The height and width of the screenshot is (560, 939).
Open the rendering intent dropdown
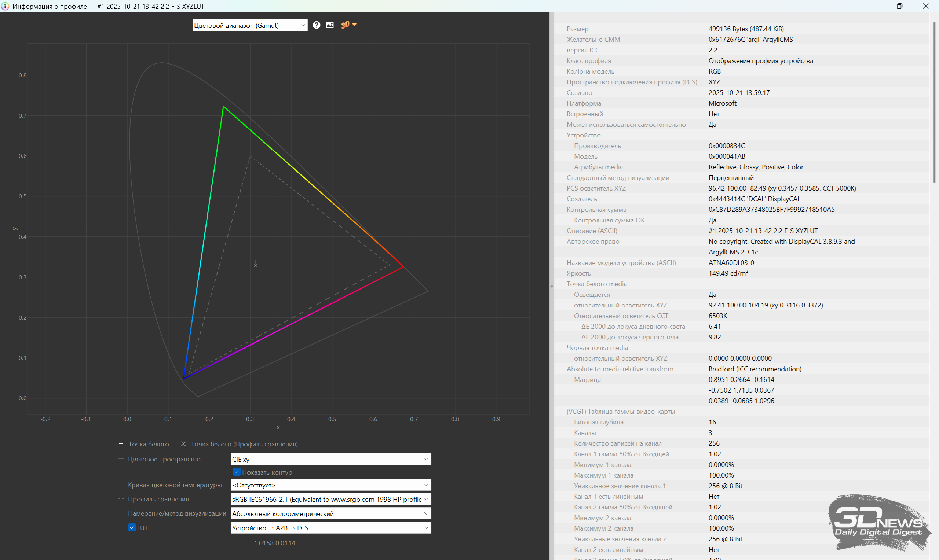click(x=330, y=513)
